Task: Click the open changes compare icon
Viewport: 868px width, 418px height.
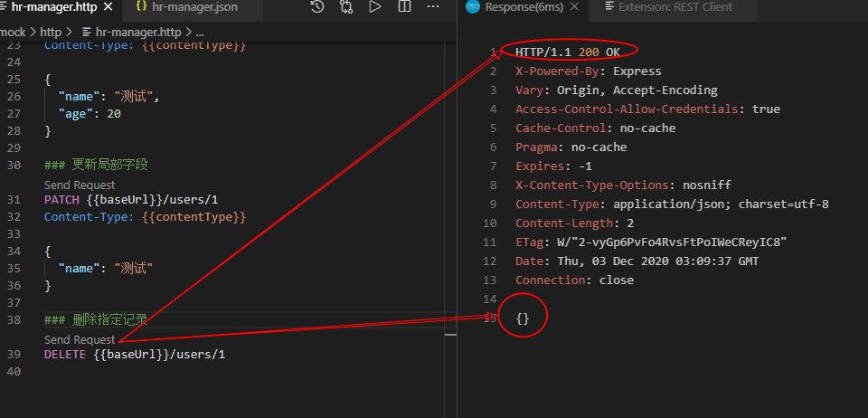Action: [x=346, y=7]
